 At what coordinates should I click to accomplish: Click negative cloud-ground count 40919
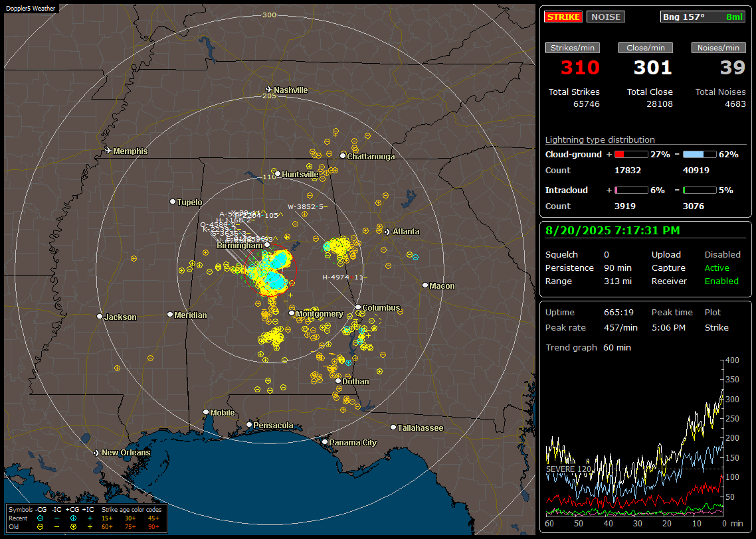[696, 171]
